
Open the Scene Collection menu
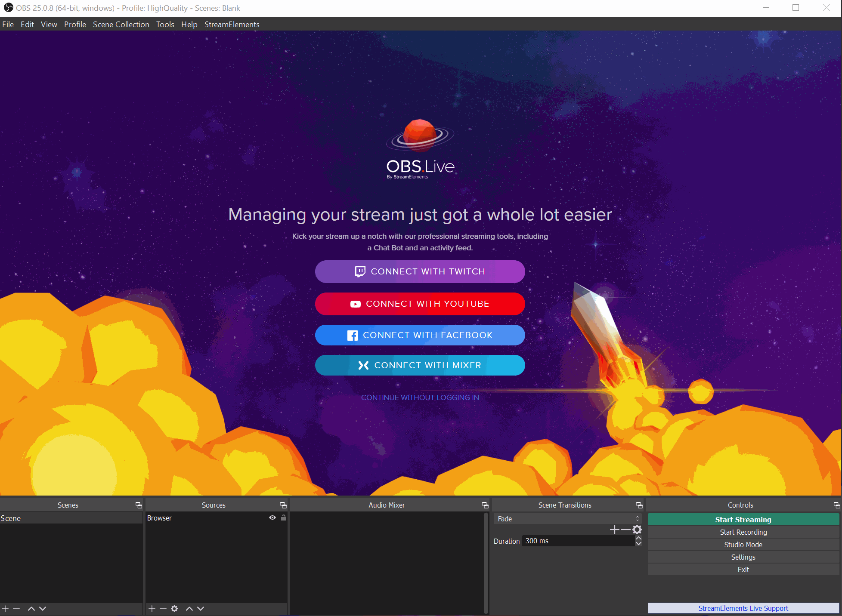pyautogui.click(x=121, y=25)
